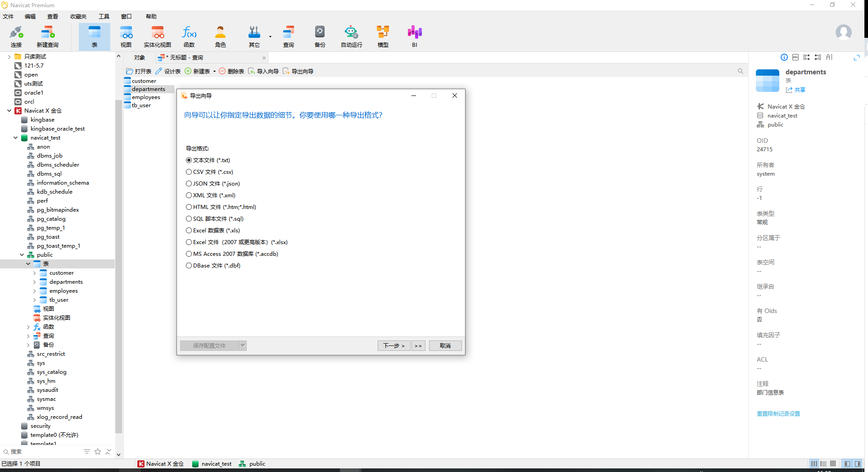Collapse the public schema node
Screen dimensions: 868x472
pyautogui.click(x=22, y=255)
